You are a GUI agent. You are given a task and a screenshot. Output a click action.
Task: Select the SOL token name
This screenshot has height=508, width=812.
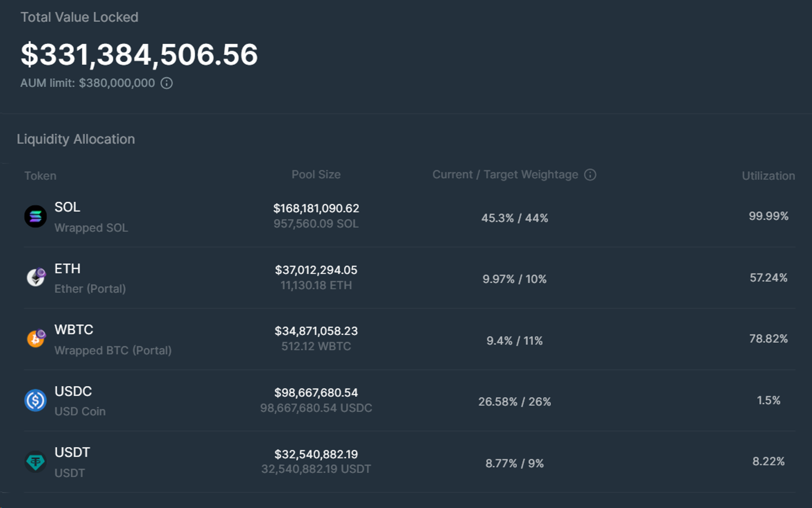point(67,207)
